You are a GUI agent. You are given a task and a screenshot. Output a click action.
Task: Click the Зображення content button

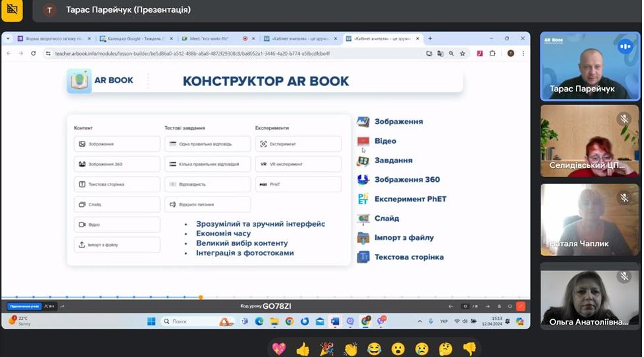click(117, 144)
